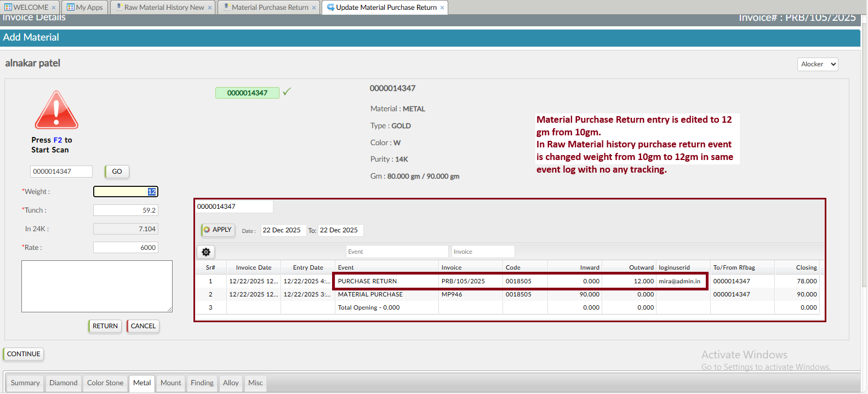Switch to the Color Stone tab
Screen dimensions: 868x394
tap(105, 383)
